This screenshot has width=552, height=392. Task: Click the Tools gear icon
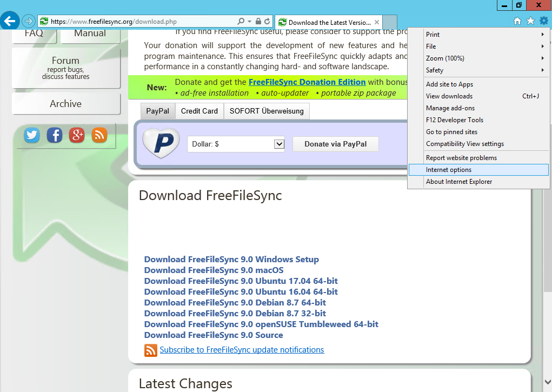click(544, 21)
